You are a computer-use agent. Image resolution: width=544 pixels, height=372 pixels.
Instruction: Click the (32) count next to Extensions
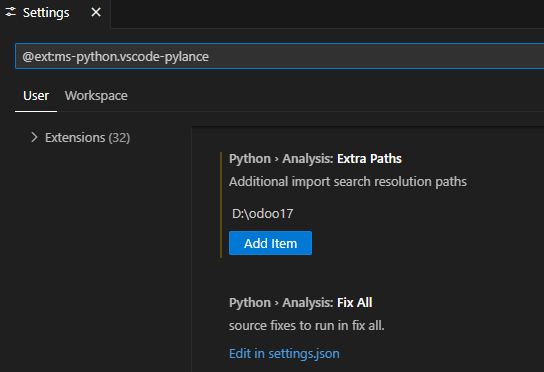point(119,138)
